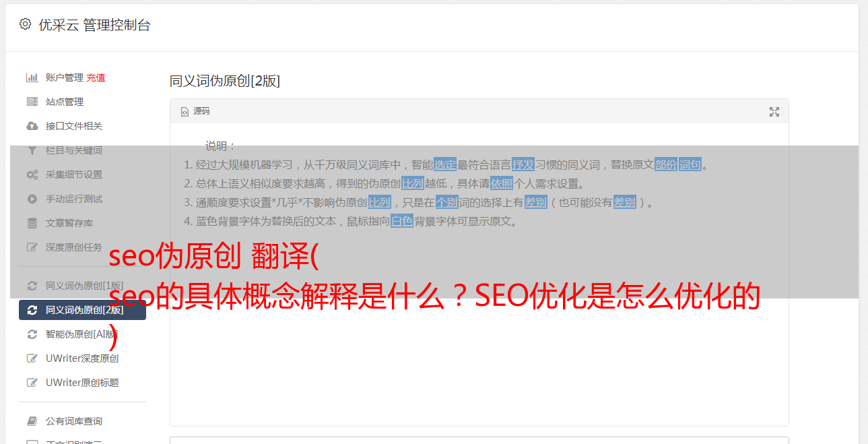
Task: Click the highlighted word 选定 in the text
Action: (x=445, y=164)
